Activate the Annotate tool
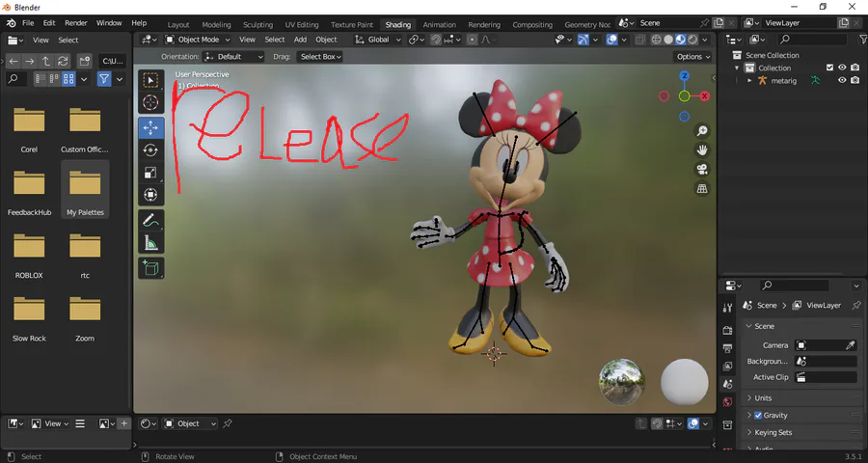868x463 pixels. pyautogui.click(x=151, y=221)
